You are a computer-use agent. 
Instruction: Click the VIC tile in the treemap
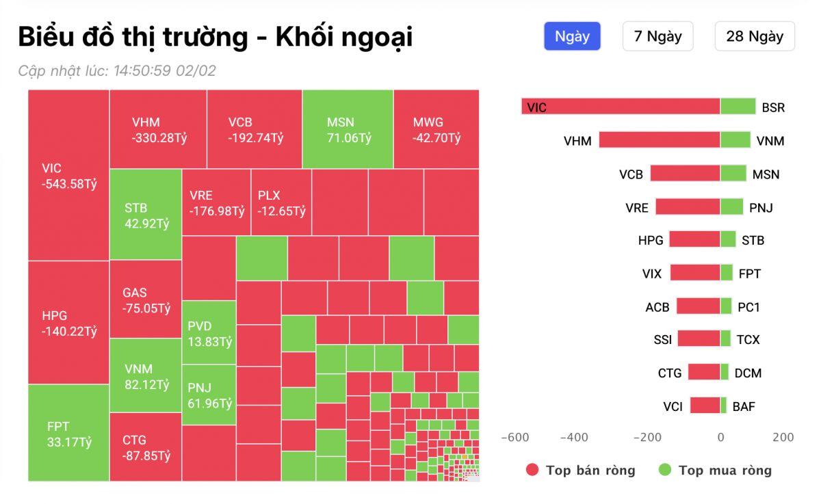coord(65,174)
